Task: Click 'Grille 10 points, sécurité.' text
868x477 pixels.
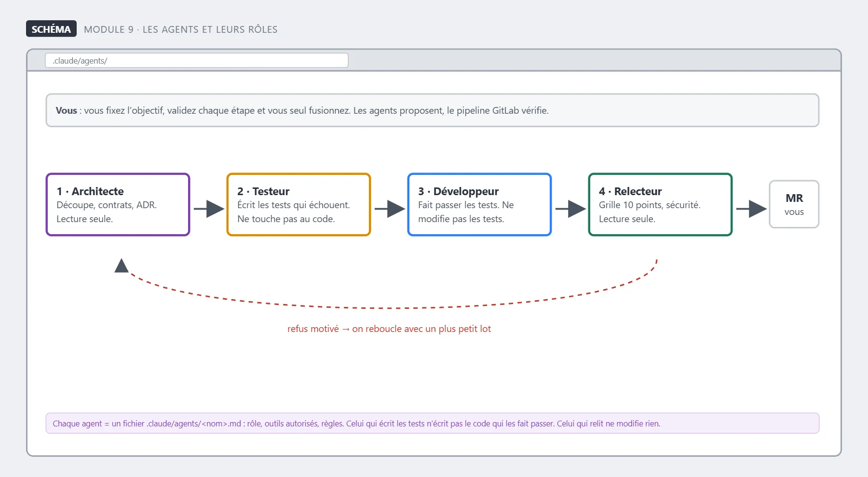Action: point(650,205)
